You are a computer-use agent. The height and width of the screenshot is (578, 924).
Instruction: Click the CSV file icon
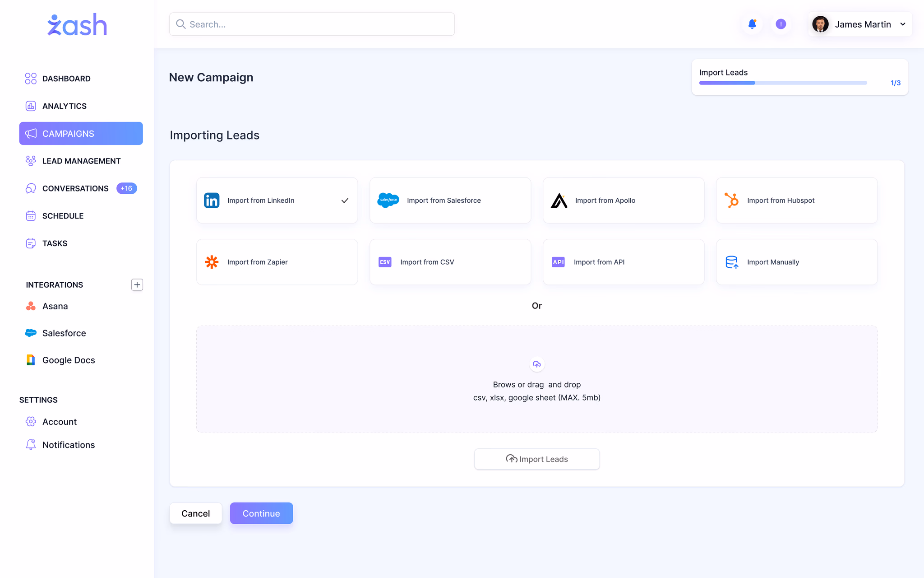click(385, 262)
